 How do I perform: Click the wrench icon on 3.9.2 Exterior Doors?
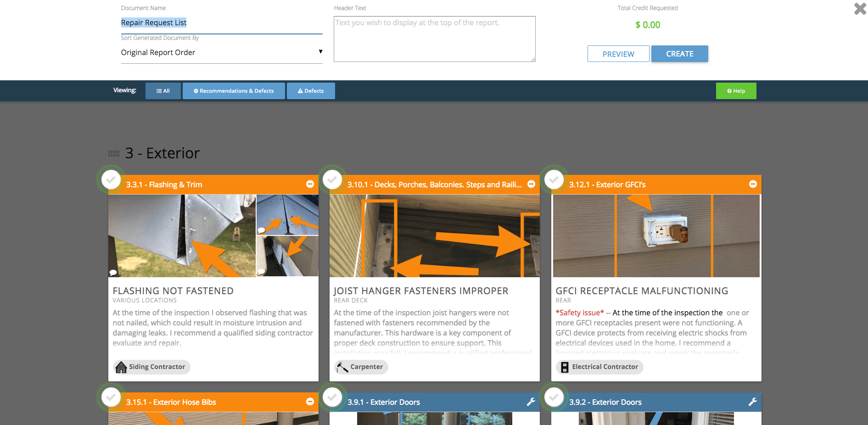click(753, 402)
